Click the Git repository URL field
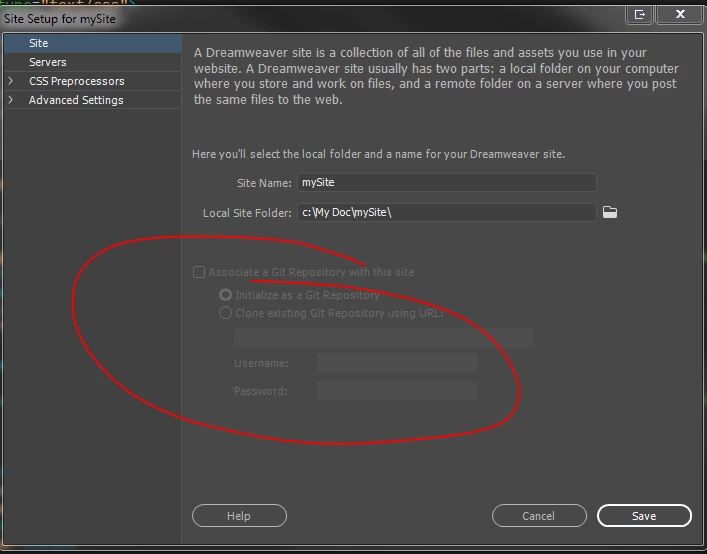This screenshot has width=707, height=554. click(384, 337)
